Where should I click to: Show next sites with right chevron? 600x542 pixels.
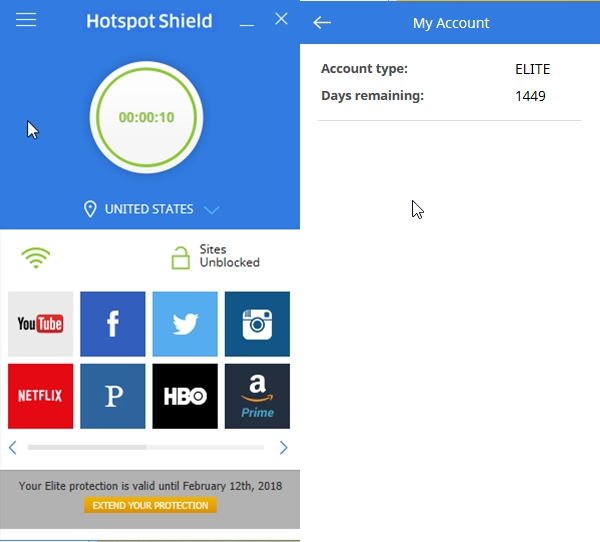point(283,447)
